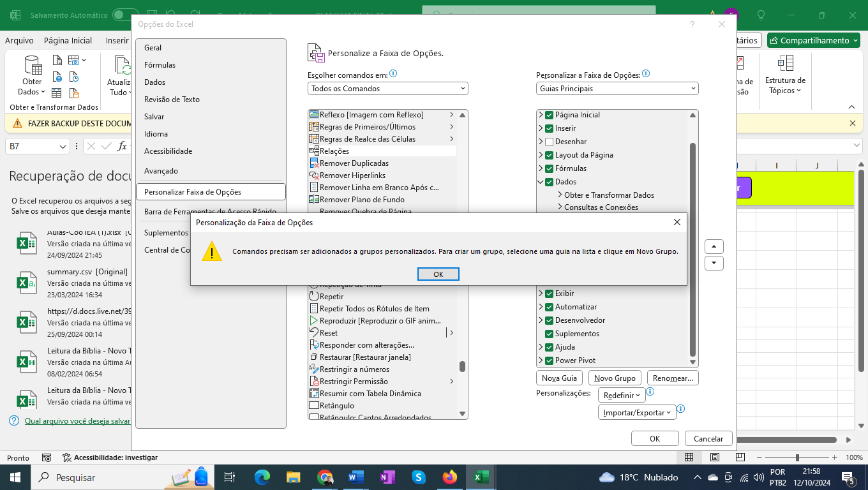Click the Nova Guia button
The image size is (868, 490).
[x=559, y=378]
